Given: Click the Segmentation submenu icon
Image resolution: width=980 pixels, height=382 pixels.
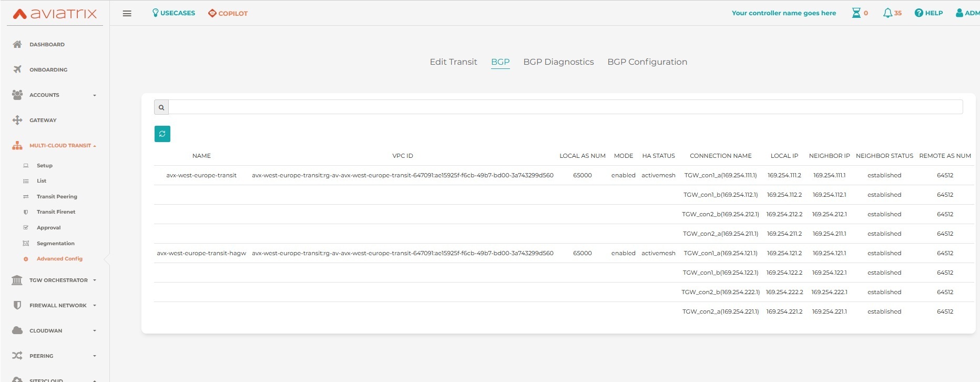Looking at the screenshot, I should (x=26, y=243).
